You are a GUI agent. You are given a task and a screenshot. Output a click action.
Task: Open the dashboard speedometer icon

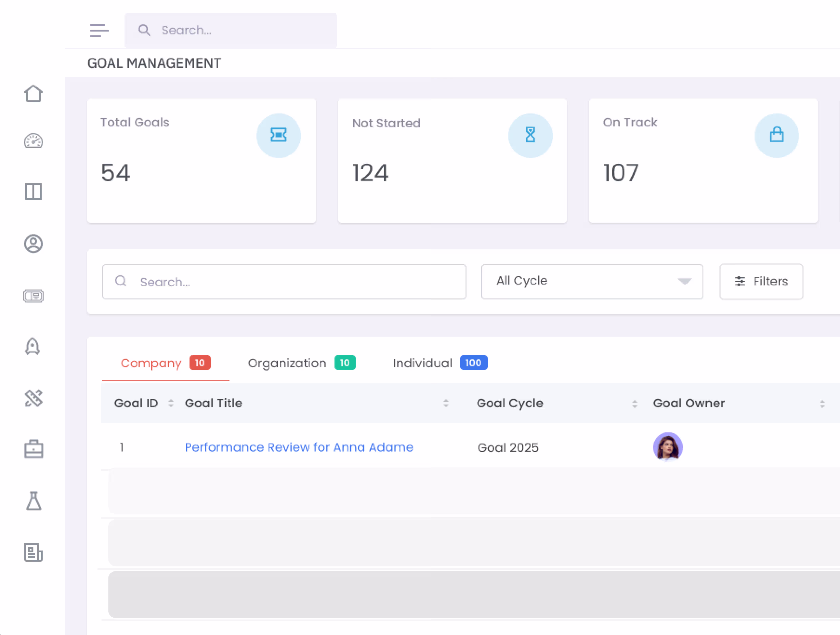pos(33,141)
